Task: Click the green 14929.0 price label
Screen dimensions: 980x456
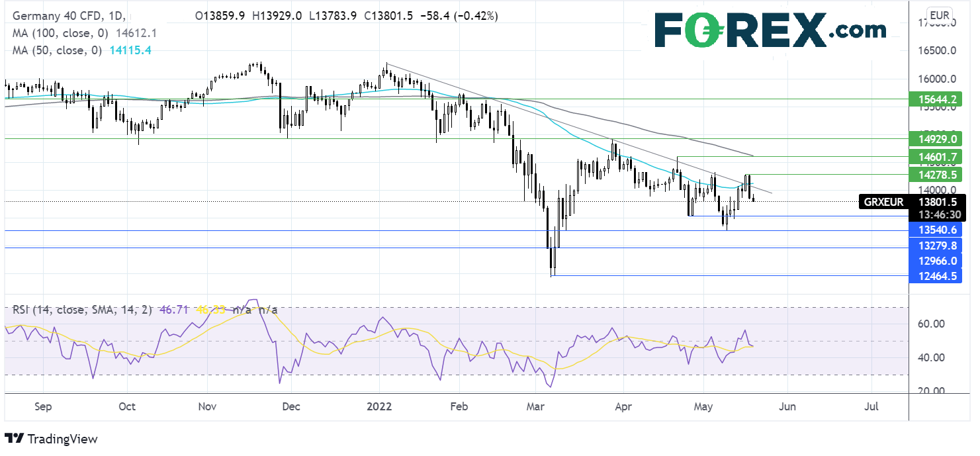Action: pyautogui.click(x=937, y=139)
